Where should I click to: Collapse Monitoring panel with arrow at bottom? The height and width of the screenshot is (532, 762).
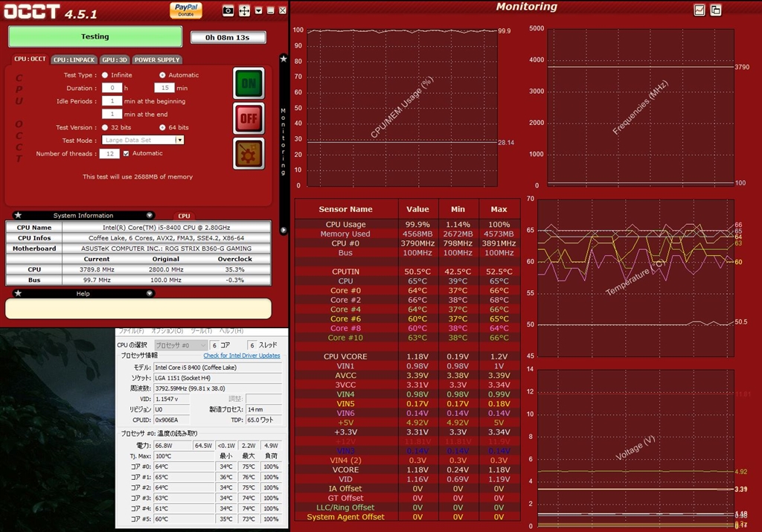pos(284,230)
